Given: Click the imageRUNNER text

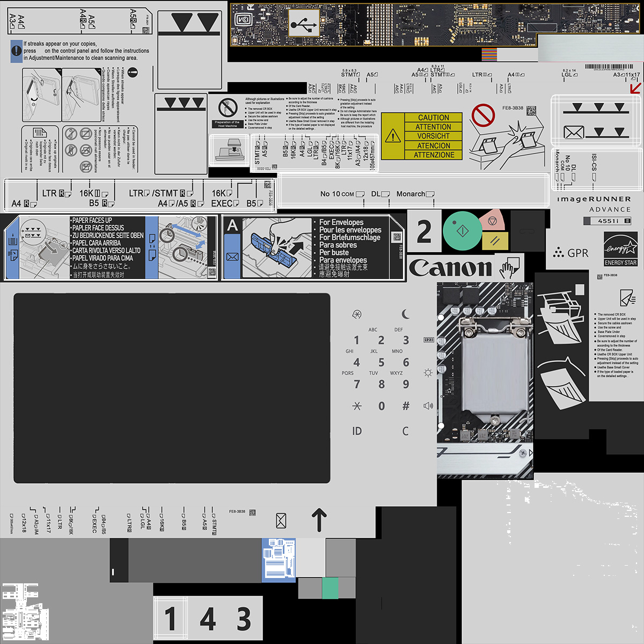Looking at the screenshot, I should click(x=594, y=199).
